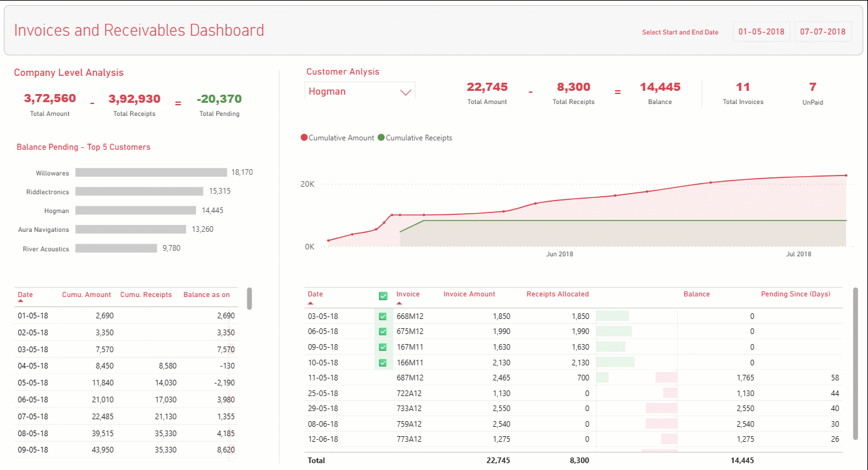Sort by Pending Since (Days) header
The image size is (868, 470).
coord(795,294)
